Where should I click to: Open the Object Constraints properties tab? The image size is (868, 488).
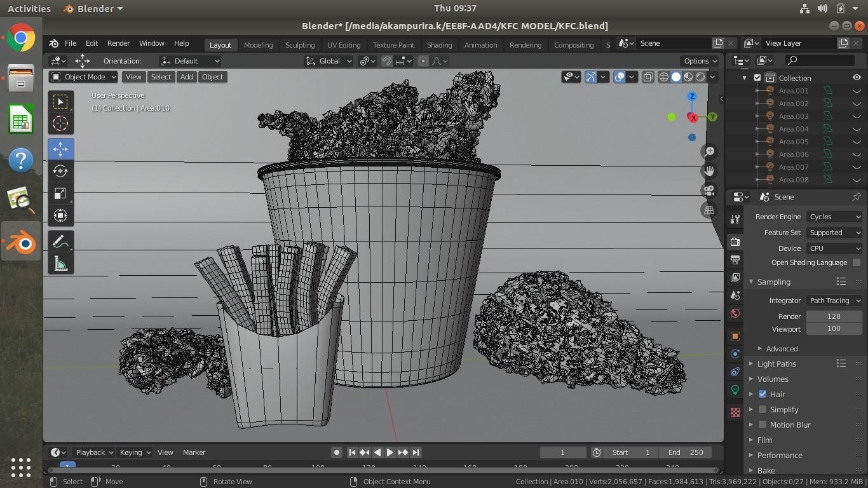pos(735,372)
